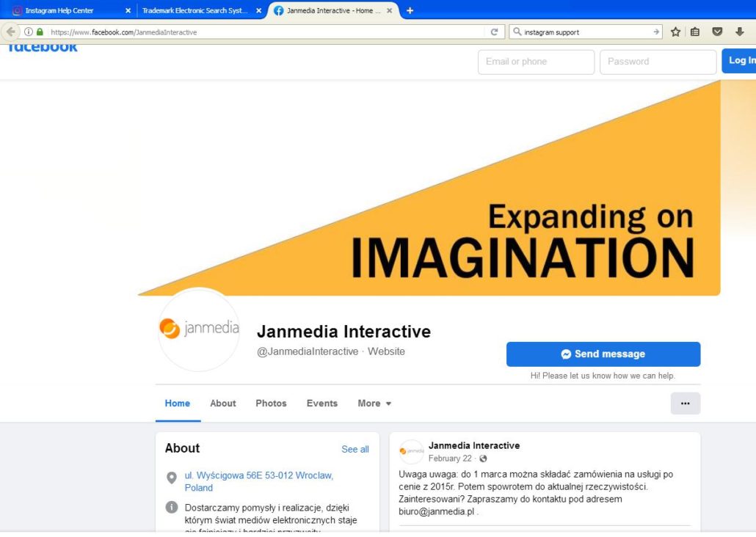Open the Home page tab
Screen dimensions: 756x537
[x=178, y=403]
